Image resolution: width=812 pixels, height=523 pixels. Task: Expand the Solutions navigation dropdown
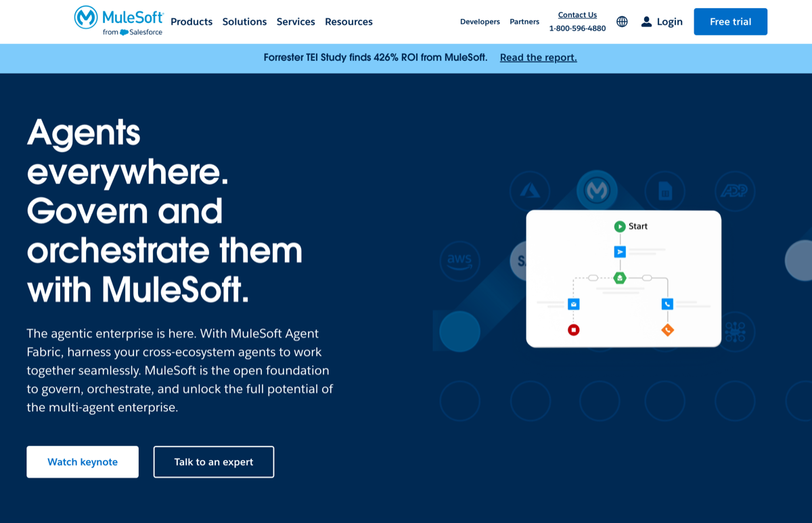244,22
